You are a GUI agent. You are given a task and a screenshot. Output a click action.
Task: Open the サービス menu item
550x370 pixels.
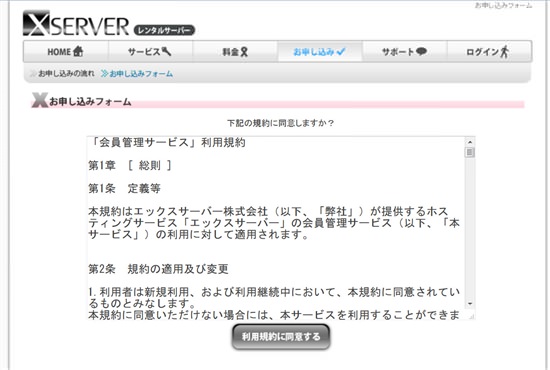[150, 52]
